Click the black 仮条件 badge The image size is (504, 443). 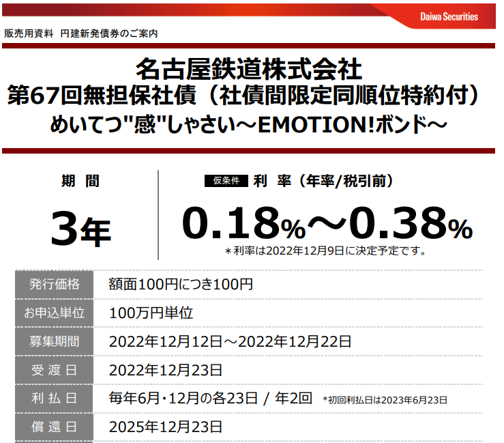(226, 181)
